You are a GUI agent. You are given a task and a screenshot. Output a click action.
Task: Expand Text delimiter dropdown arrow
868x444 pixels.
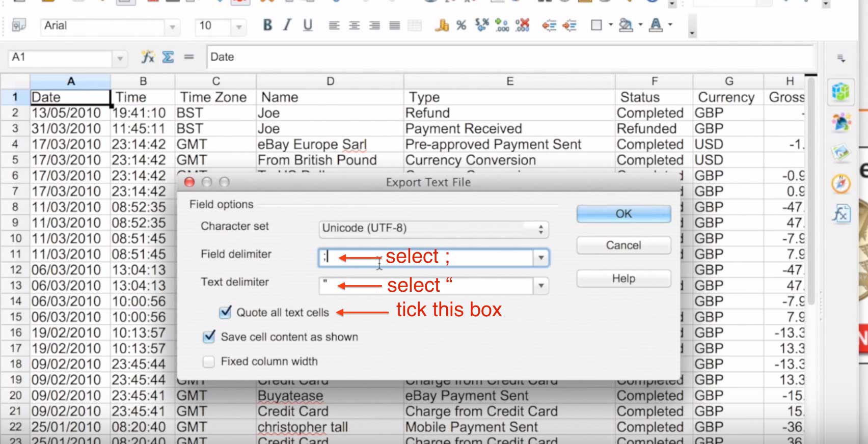click(x=541, y=286)
